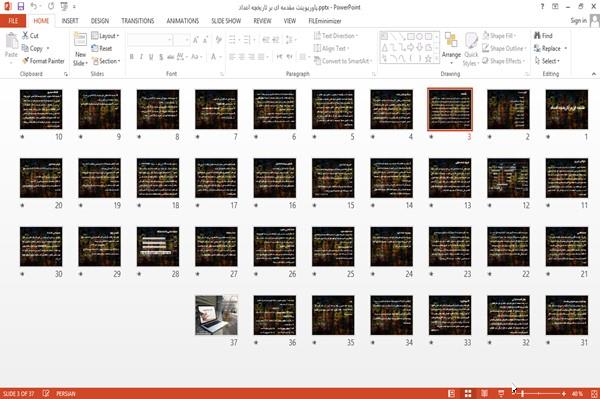600x399 pixels.
Task: Select slide 28 thumbnail
Action: [x=158, y=247]
